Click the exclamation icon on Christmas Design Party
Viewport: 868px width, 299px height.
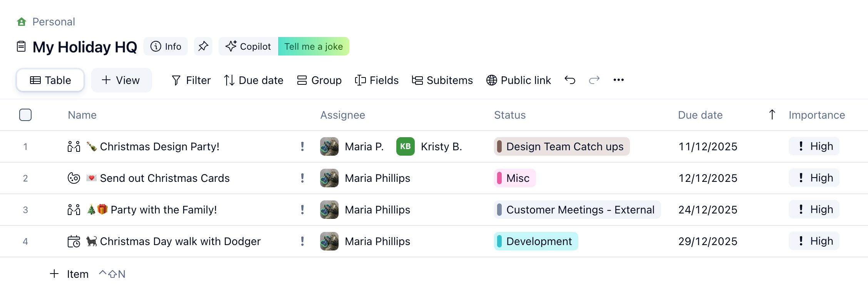pos(302,146)
